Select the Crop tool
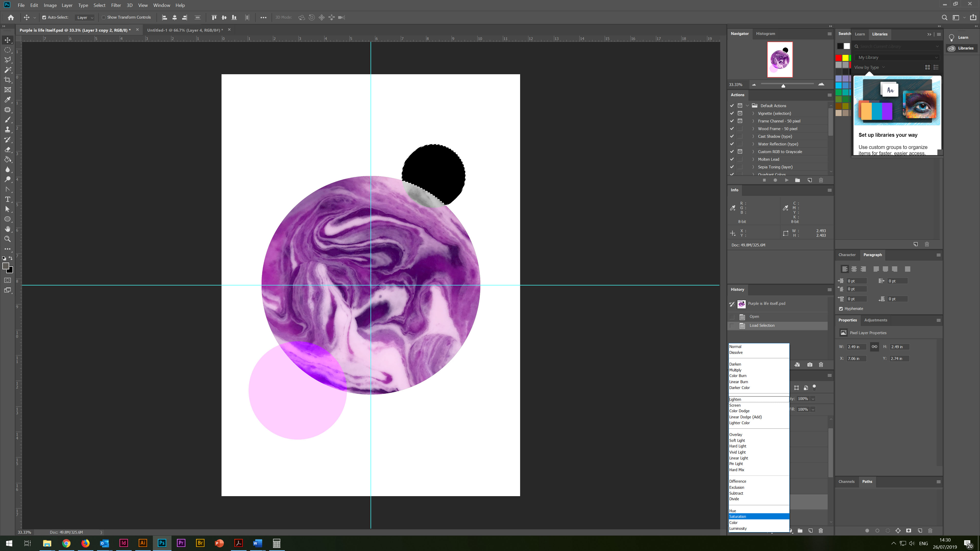980x551 pixels. 8,80
